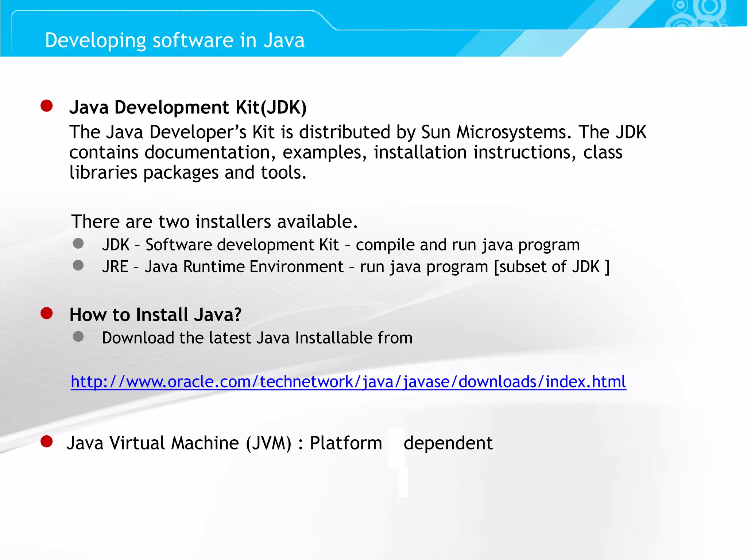This screenshot has width=747, height=560.
Task: Click the line 'There are two installers available.'
Action: 214,222
